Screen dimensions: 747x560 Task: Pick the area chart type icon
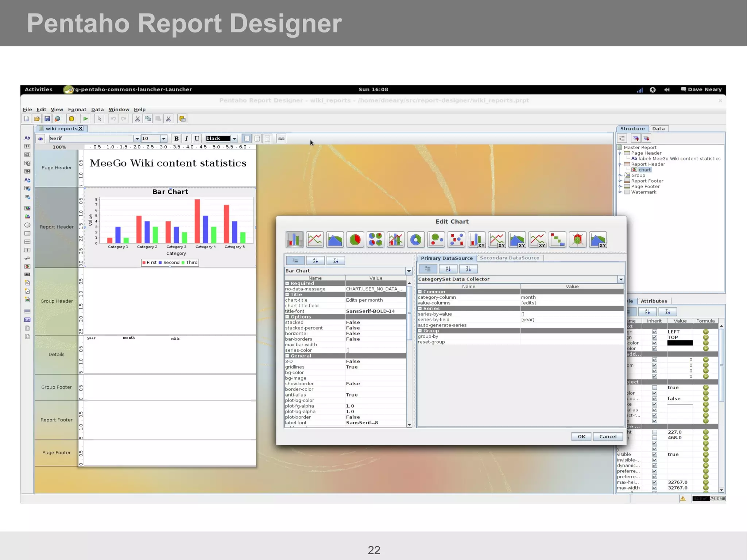pos(335,240)
